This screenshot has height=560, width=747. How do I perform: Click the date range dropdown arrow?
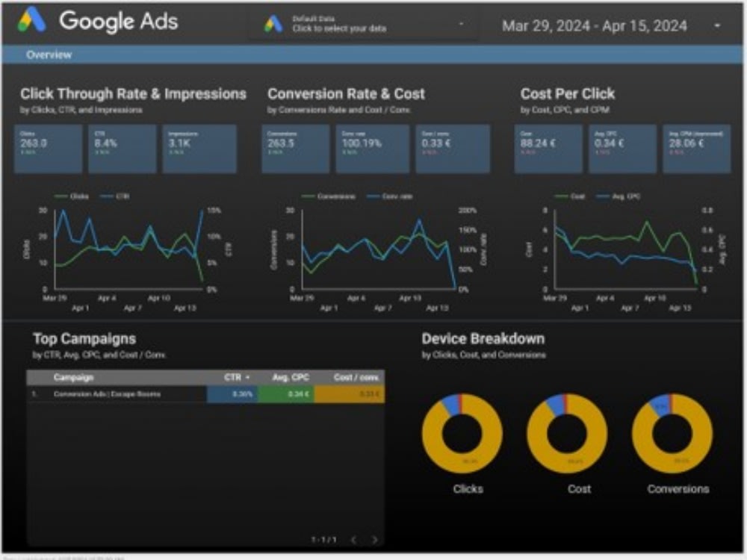[717, 25]
